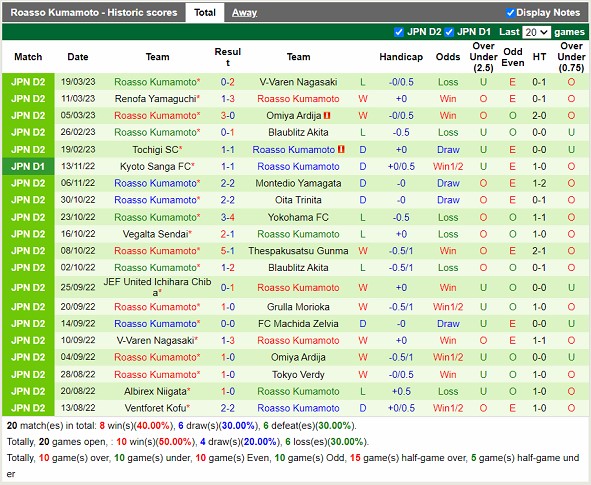The image size is (591, 485).
Task: Select the date 14/09/22
Action: [x=78, y=324]
